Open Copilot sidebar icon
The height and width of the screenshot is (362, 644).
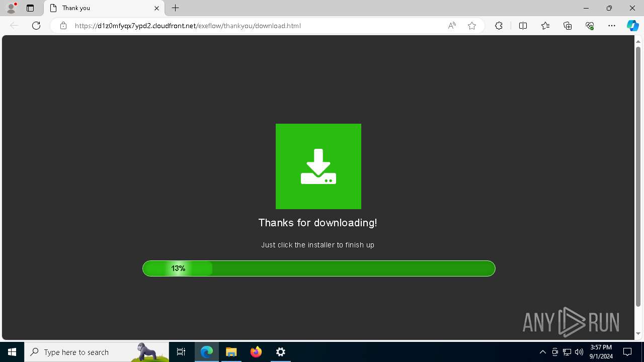[x=633, y=26]
